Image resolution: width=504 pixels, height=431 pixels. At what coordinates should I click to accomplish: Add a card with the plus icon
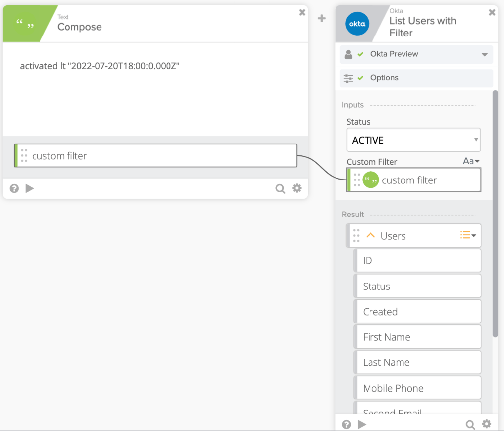[322, 19]
